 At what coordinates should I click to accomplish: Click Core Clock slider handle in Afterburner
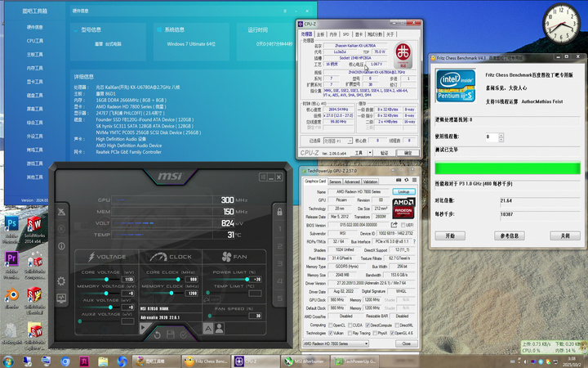tap(178, 280)
